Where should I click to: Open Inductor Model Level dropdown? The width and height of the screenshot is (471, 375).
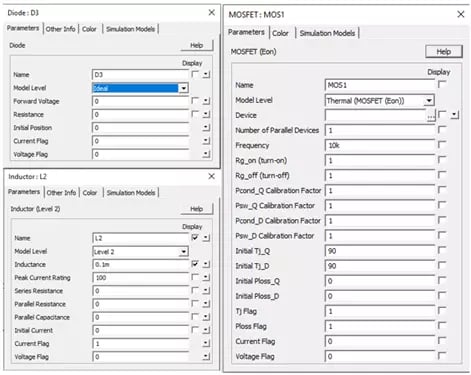tap(183, 252)
